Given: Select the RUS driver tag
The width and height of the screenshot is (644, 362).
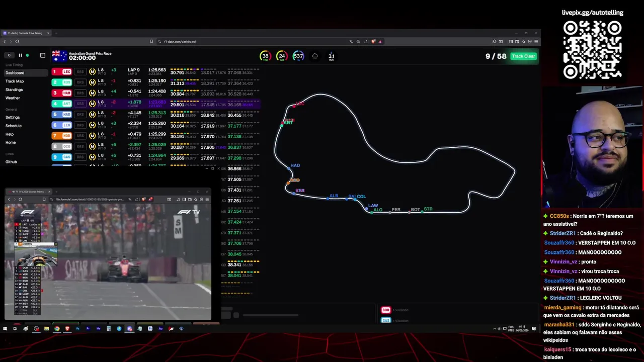Looking at the screenshot, I should click(62, 82).
